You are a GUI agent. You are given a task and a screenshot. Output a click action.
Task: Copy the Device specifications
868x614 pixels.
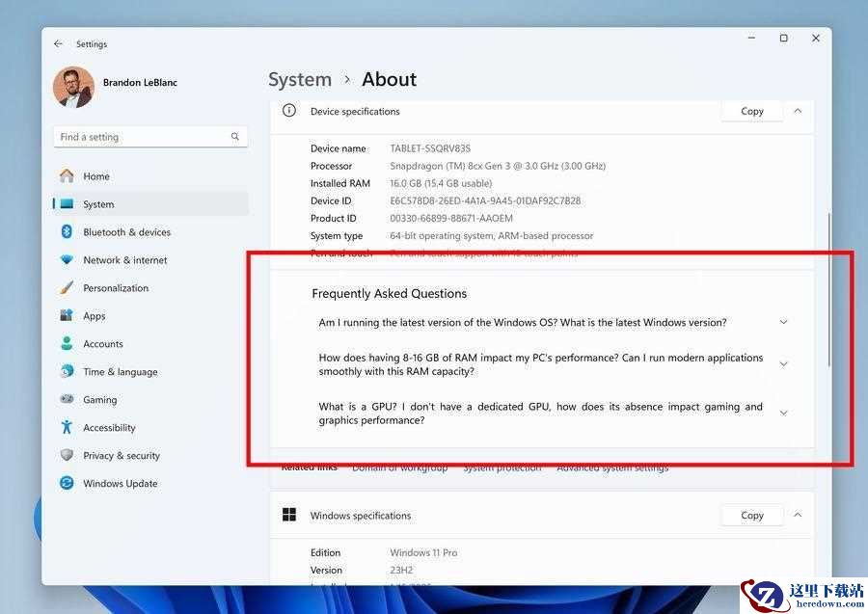pos(751,111)
